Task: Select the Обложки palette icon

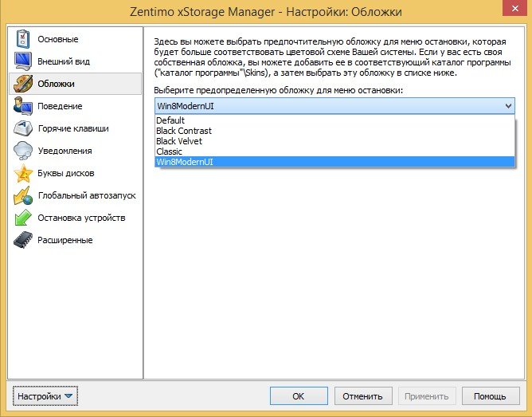Action: pos(22,84)
